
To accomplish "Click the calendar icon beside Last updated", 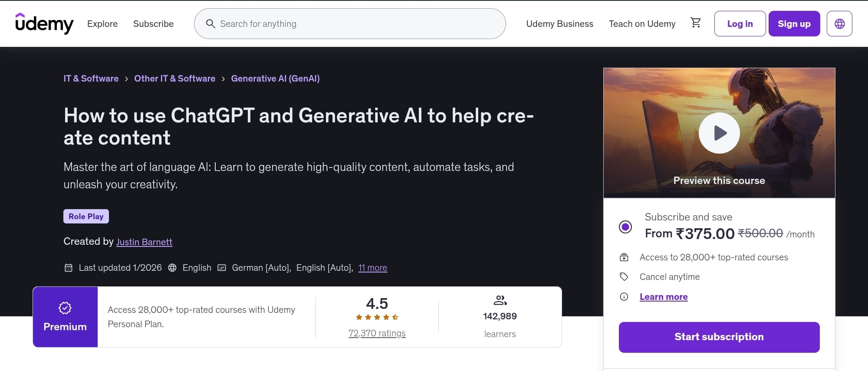I will pos(69,268).
